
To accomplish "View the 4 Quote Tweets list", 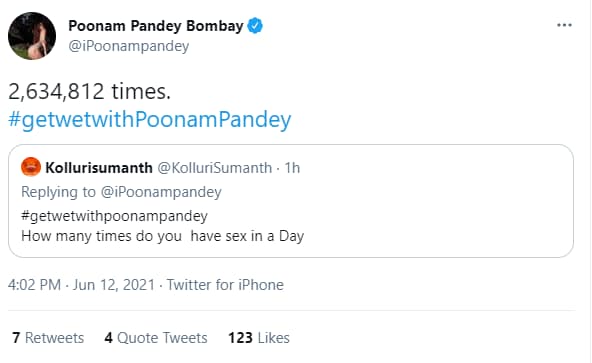I will [x=156, y=338].
